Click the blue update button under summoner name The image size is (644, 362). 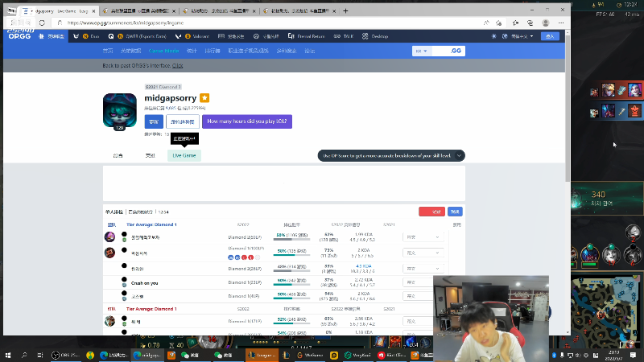(x=154, y=121)
